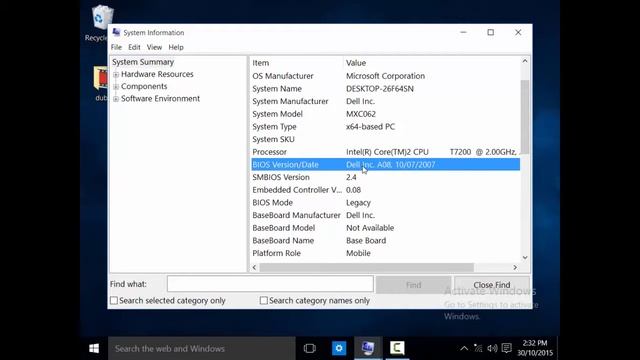The height and width of the screenshot is (360, 640).
Task: Open the network status tray icon
Action: click(x=478, y=348)
